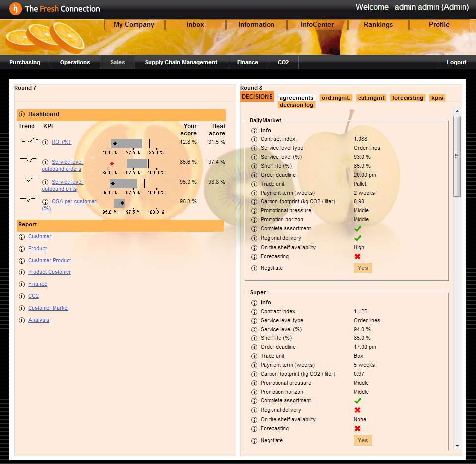Open the Profile menu
476x464 pixels.
(x=439, y=25)
